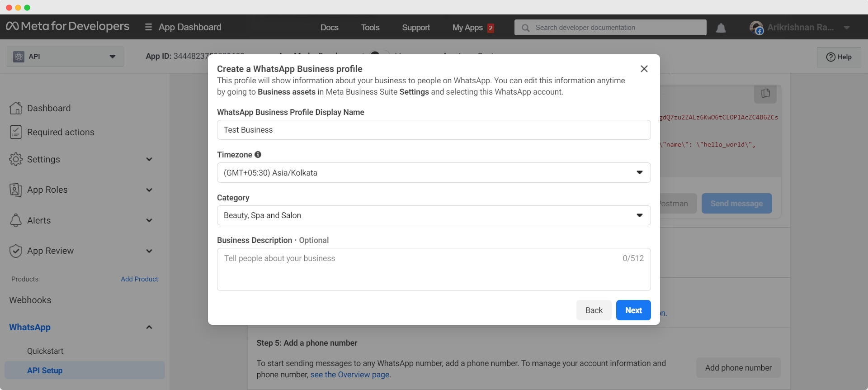Open the Category dropdown
The height and width of the screenshot is (390, 868).
click(x=434, y=215)
